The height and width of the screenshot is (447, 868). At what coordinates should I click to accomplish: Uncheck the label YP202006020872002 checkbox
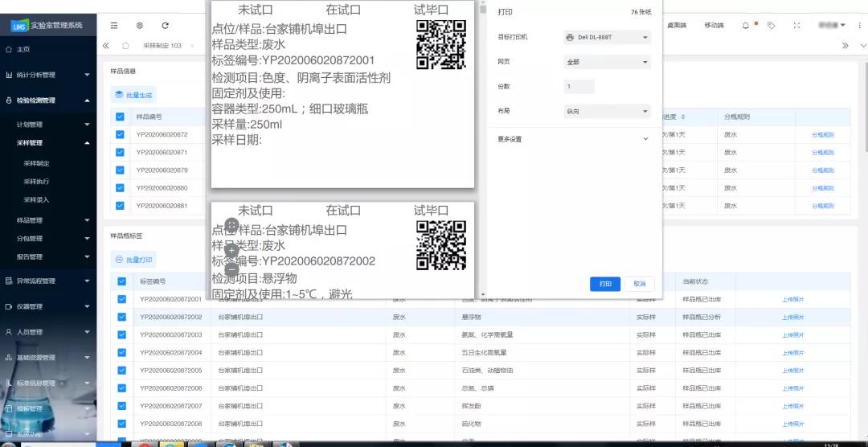[x=122, y=317]
